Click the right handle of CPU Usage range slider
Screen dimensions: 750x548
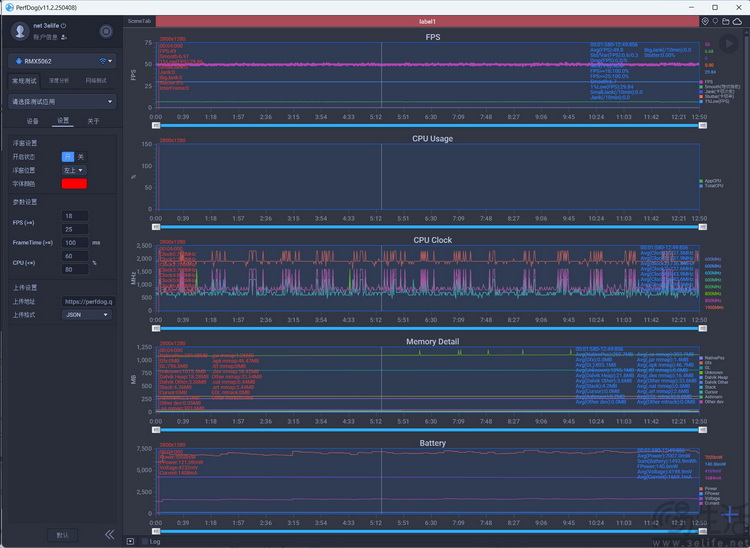pyautogui.click(x=703, y=227)
